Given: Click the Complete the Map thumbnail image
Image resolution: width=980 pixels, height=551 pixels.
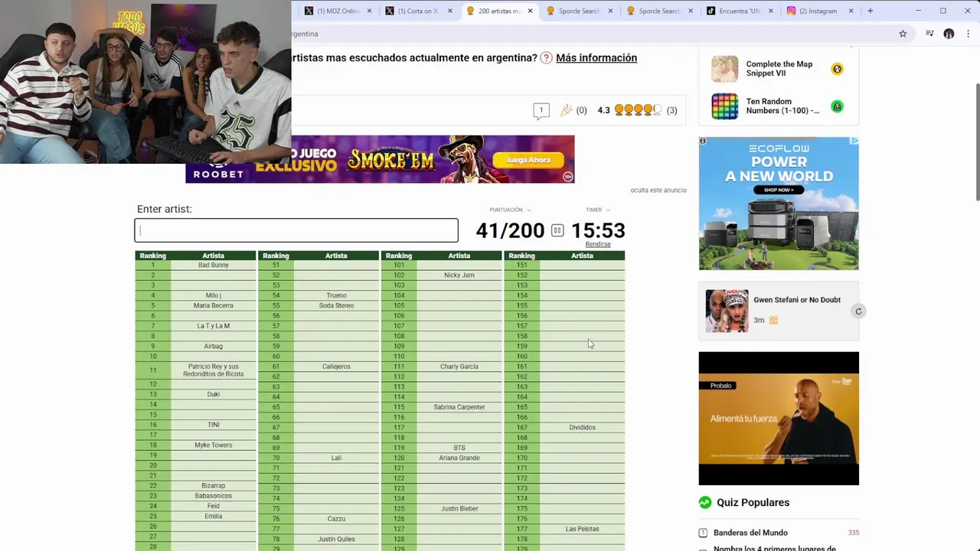Looking at the screenshot, I should (x=724, y=69).
